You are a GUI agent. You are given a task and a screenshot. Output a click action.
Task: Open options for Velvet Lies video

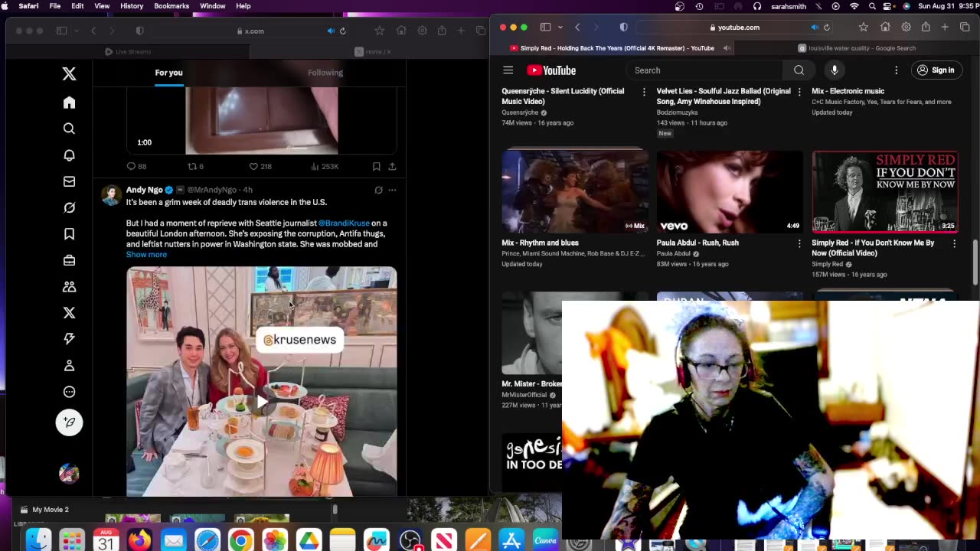pyautogui.click(x=799, y=92)
